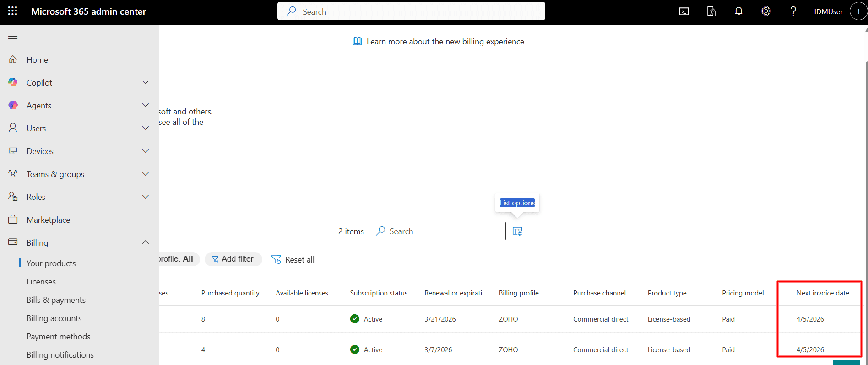Screen dimensions: 868x365
Task: Open Licenses under Billing
Action: point(41,281)
